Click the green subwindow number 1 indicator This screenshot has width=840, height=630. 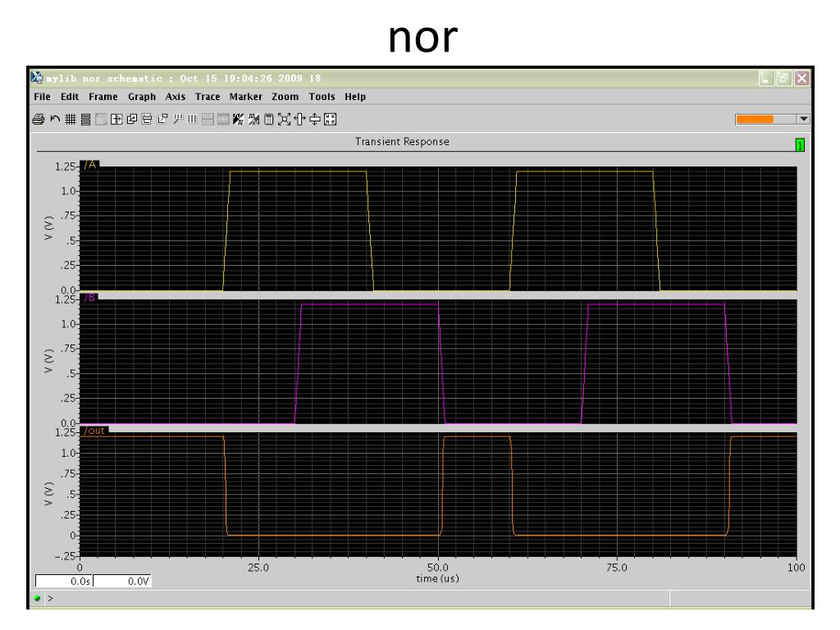800,145
